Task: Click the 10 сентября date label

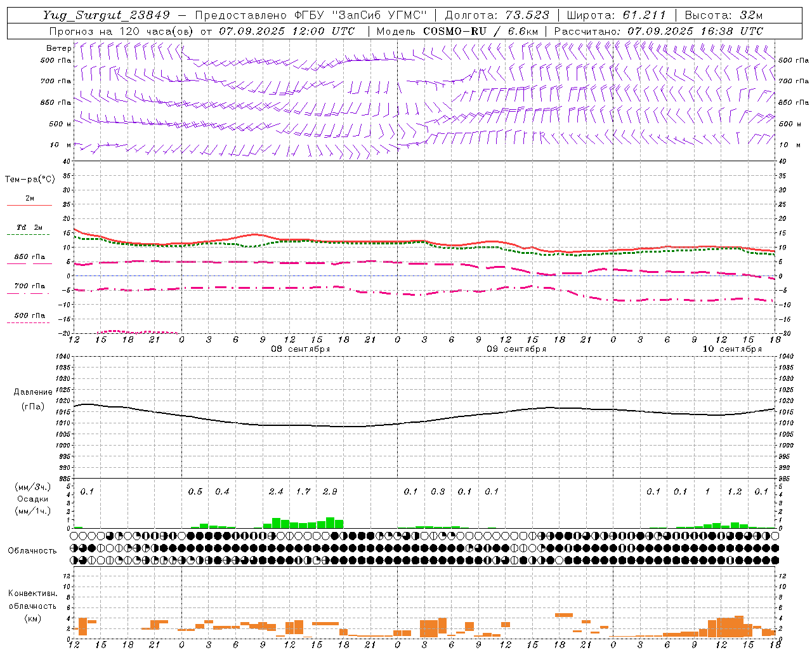Action: 732,349
